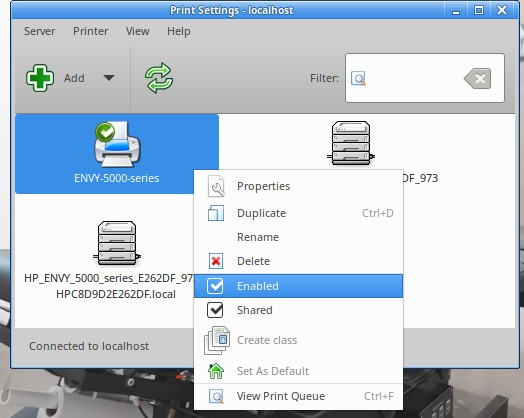Click the Duplicate pages icon
Viewport: 524px width, 418px height.
216,213
